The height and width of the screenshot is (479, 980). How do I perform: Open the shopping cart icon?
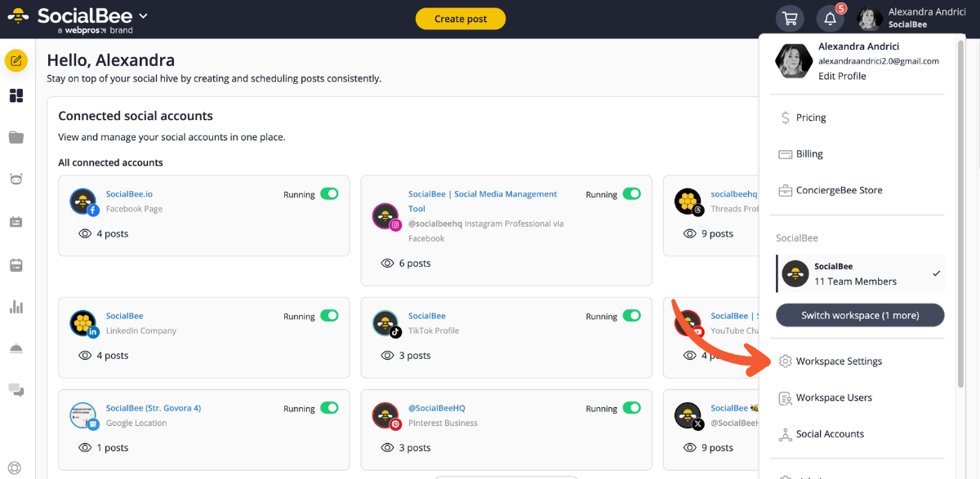[x=789, y=19]
